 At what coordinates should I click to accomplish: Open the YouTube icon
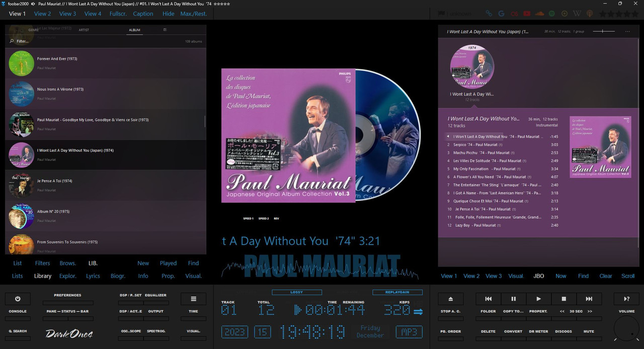click(x=526, y=14)
